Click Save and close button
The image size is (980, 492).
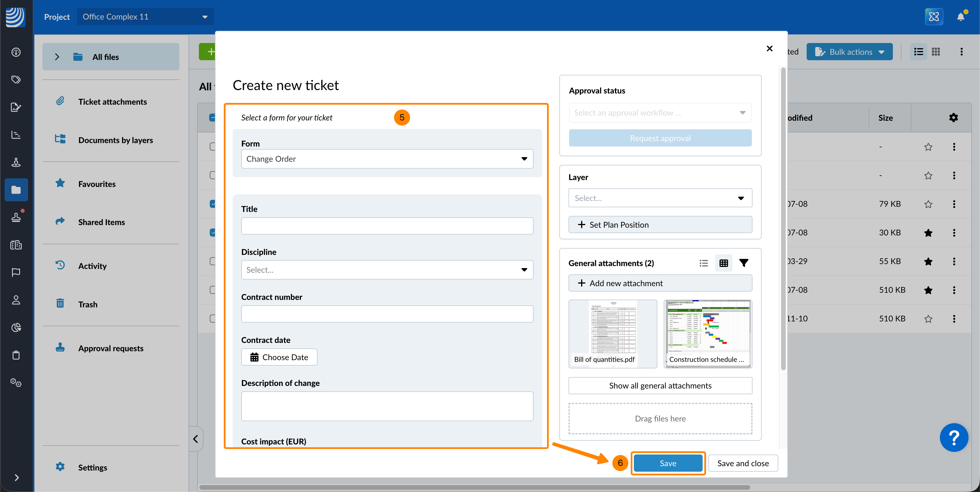pos(743,463)
